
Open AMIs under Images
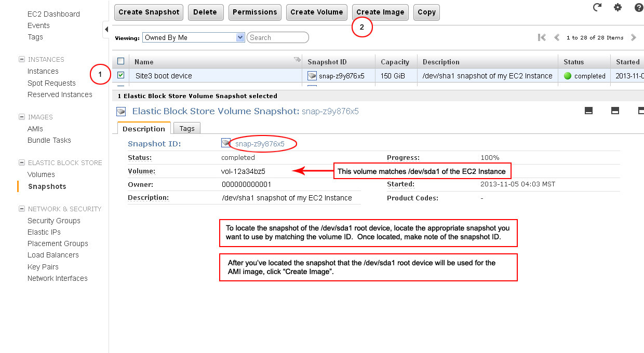(35, 129)
